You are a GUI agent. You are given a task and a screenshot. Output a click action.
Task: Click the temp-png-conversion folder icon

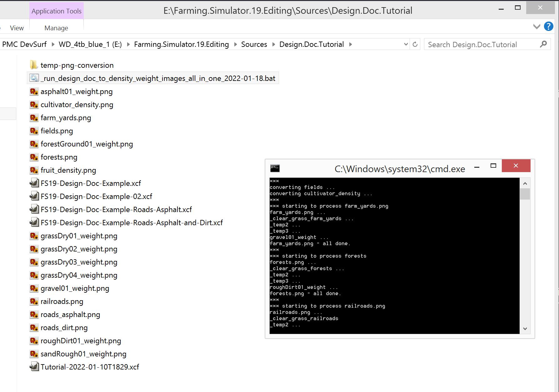coord(34,65)
